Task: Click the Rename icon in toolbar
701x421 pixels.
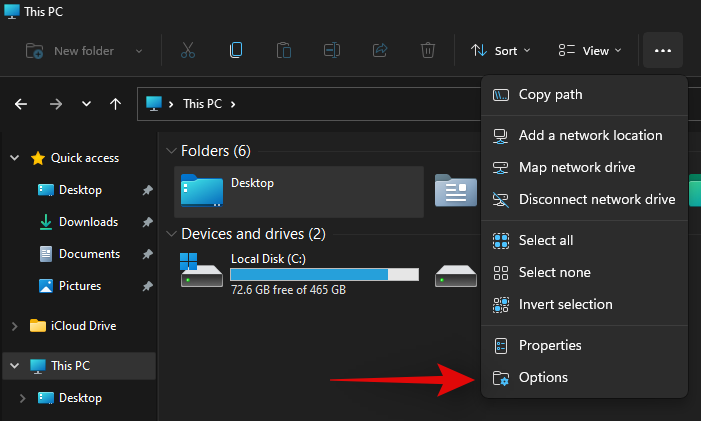Action: 332,50
